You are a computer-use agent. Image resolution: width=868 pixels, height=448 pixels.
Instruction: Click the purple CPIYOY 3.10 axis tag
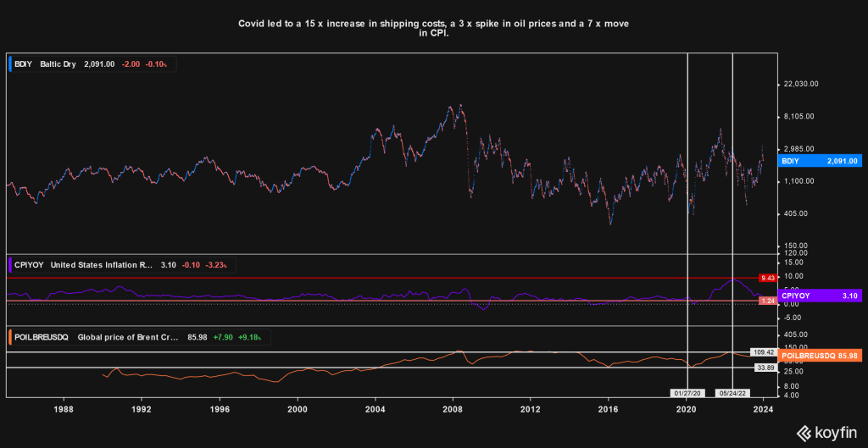[820, 296]
